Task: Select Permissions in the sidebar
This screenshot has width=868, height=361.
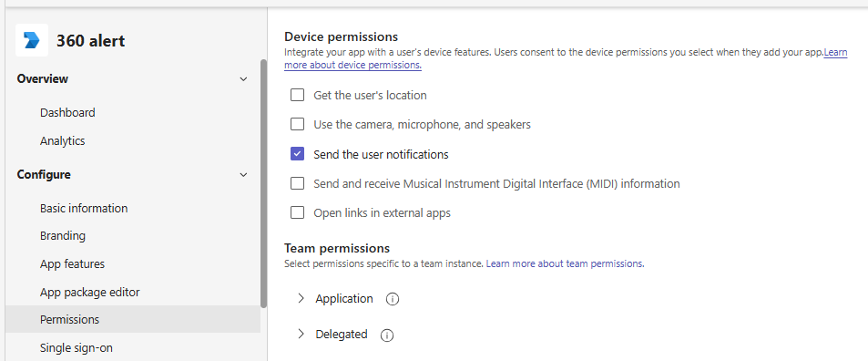Action: coord(133,319)
